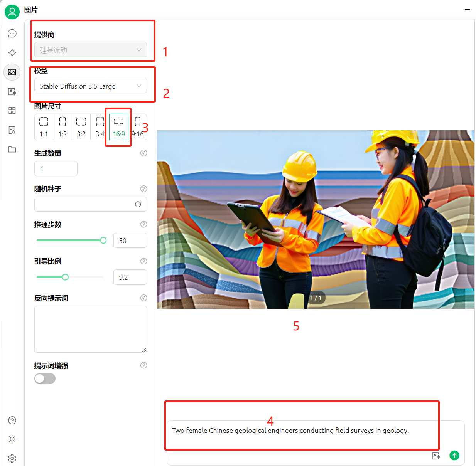Open the help question mark at sidebar bottom
Screen dimensions: 476x466
[12, 420]
